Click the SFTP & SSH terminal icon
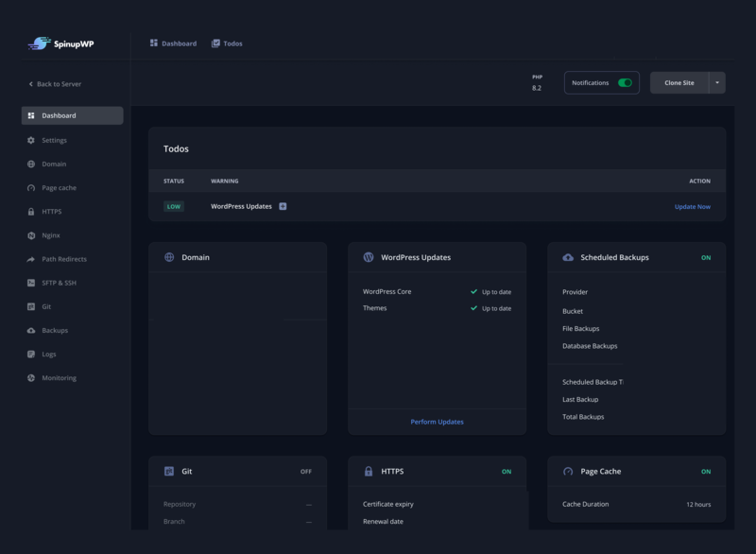The height and width of the screenshot is (554, 756). coord(31,283)
